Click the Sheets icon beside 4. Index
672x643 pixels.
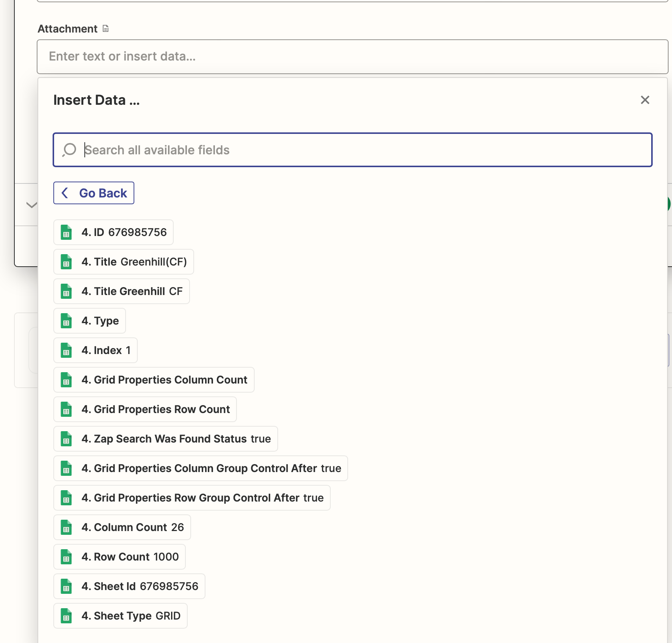67,350
